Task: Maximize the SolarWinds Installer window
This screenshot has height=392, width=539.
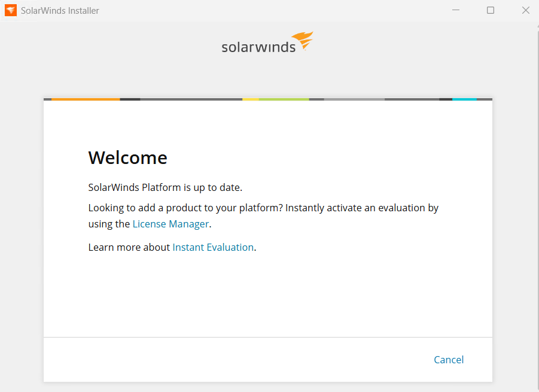Action: tap(491, 10)
